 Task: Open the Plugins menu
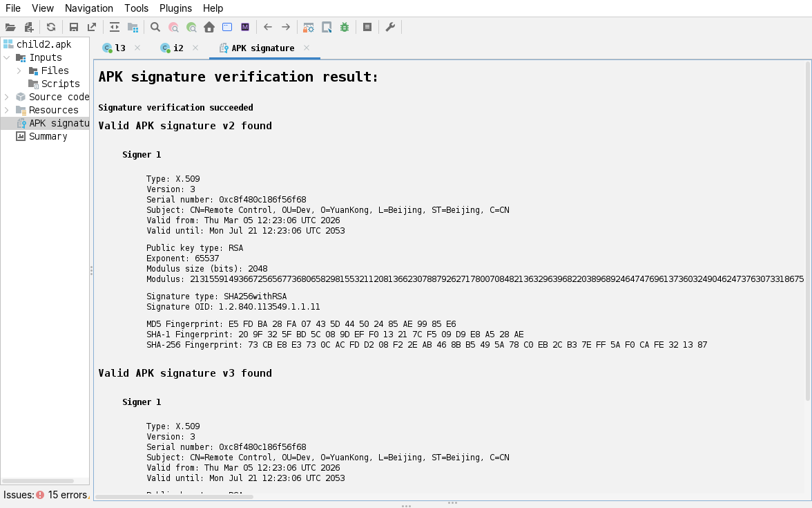(175, 8)
